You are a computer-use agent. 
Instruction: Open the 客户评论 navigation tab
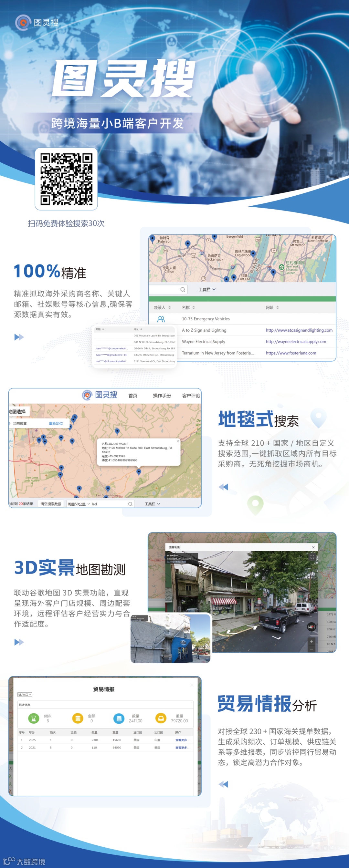click(191, 396)
